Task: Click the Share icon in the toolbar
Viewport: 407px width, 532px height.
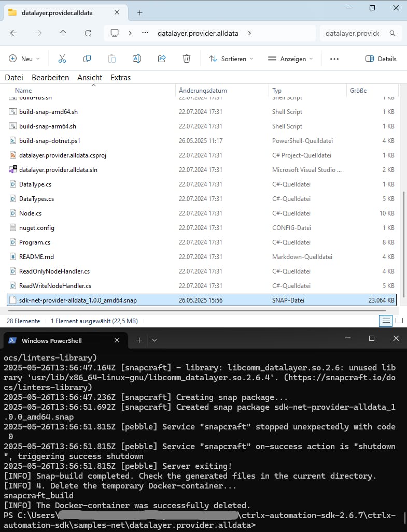Action: click(162, 59)
